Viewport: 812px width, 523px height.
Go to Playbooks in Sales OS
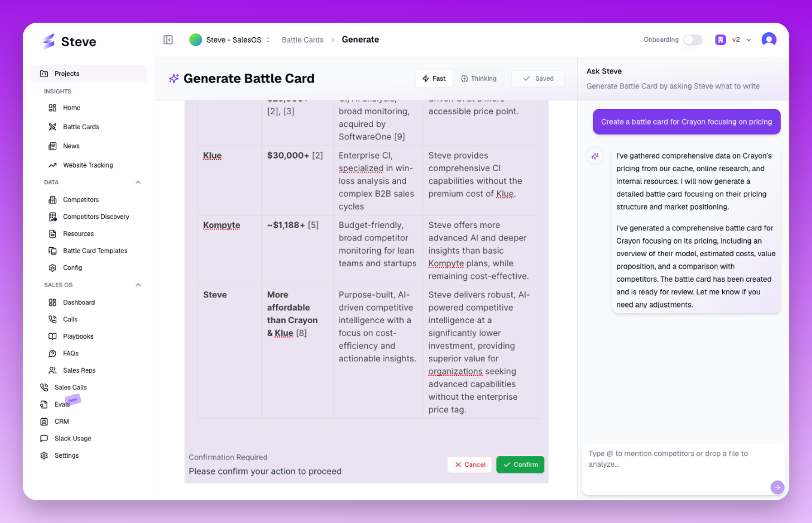click(78, 336)
